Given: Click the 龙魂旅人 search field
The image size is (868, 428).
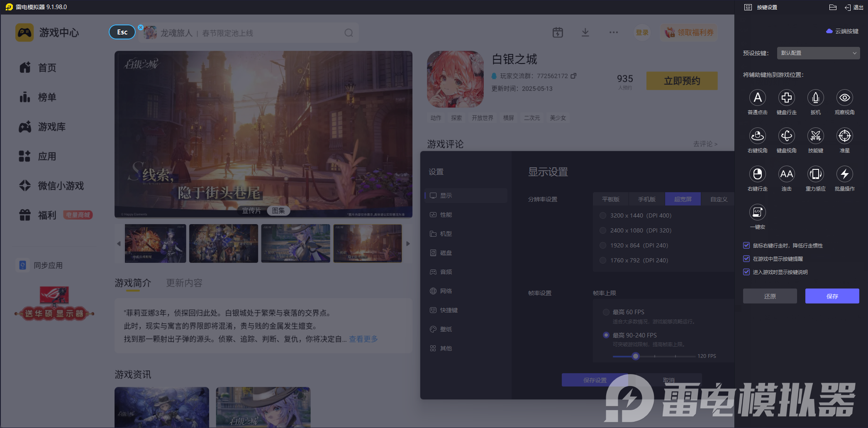Looking at the screenshot, I should pos(249,33).
